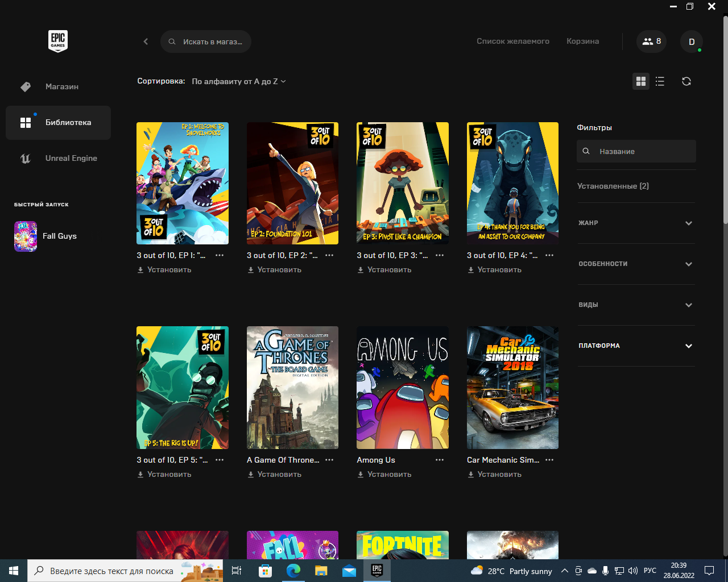
Task: Open Mail app from taskbar
Action: point(349,571)
